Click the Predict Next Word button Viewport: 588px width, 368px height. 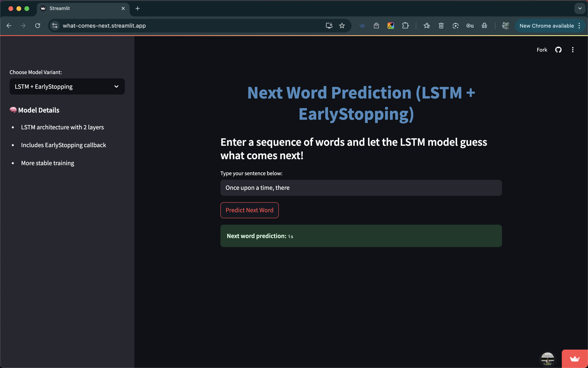(x=249, y=210)
